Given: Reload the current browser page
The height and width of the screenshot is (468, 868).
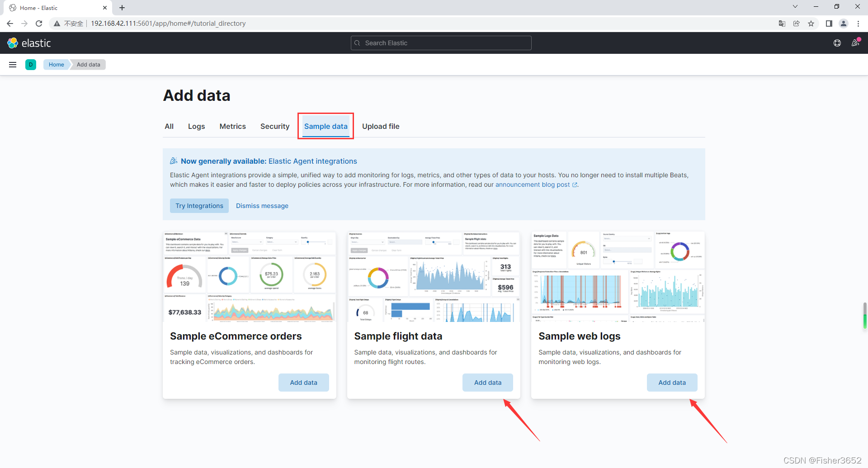Looking at the screenshot, I should [x=39, y=24].
